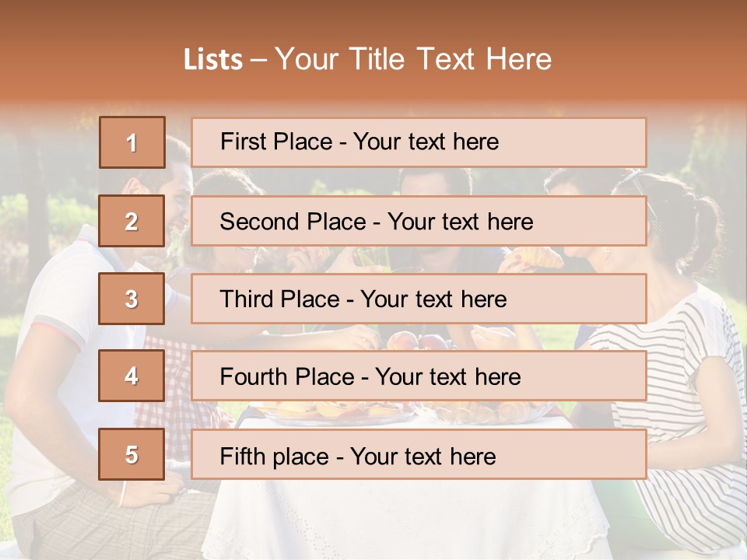Click the "Third Place" text box

point(419,299)
